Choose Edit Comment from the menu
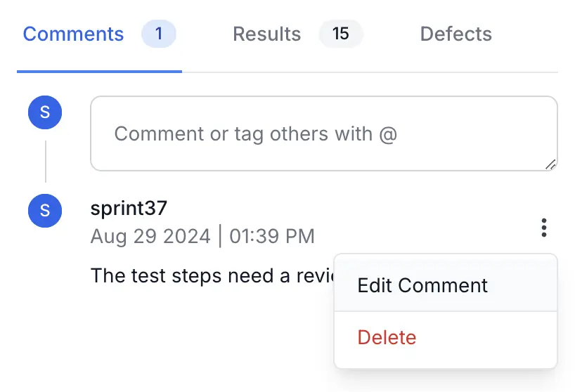 422,285
